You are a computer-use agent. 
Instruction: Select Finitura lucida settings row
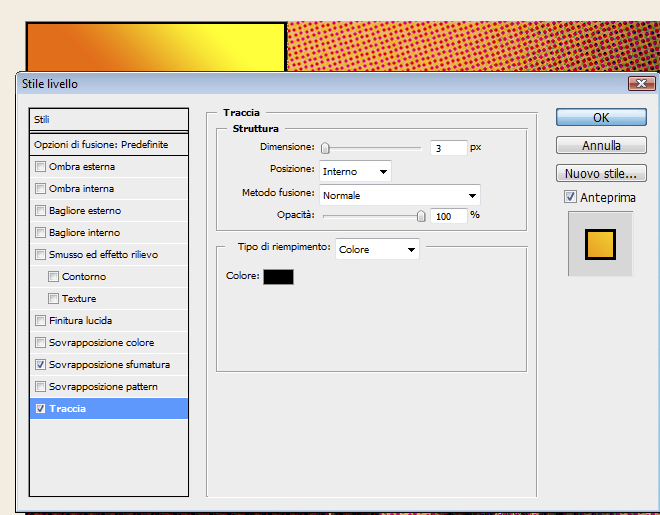[x=109, y=321]
